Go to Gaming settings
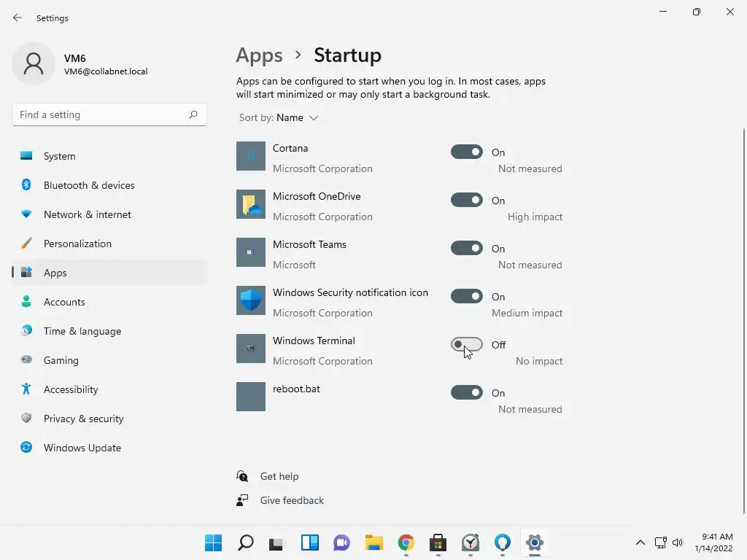The height and width of the screenshot is (560, 747). 109,360
